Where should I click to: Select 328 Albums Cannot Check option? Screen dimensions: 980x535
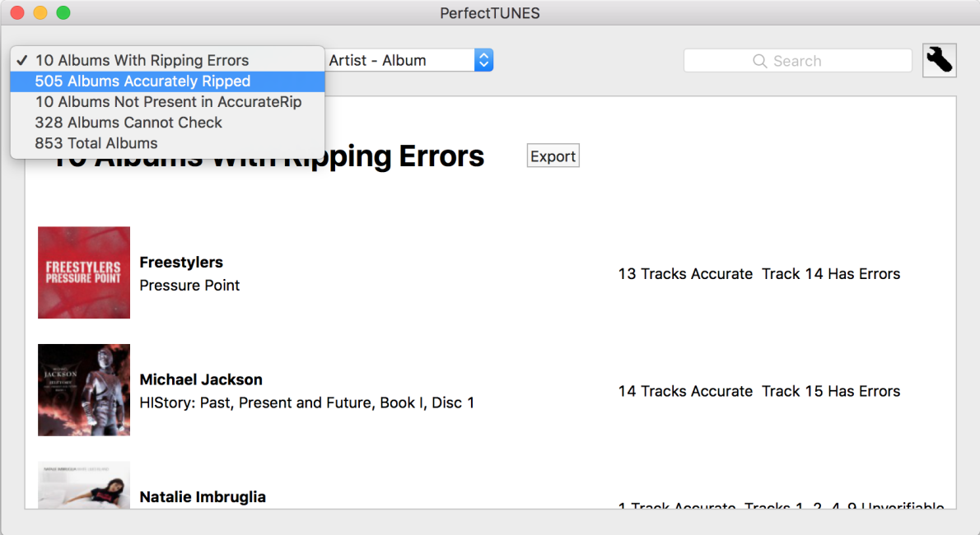(x=128, y=123)
